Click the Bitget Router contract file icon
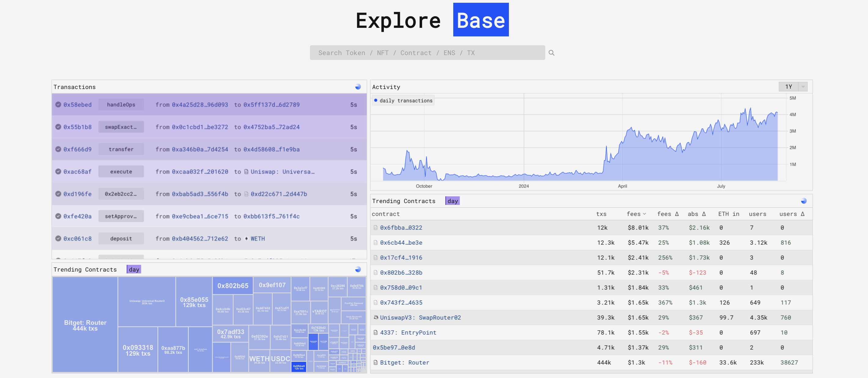Viewport: 868px width, 378px height. point(375,362)
